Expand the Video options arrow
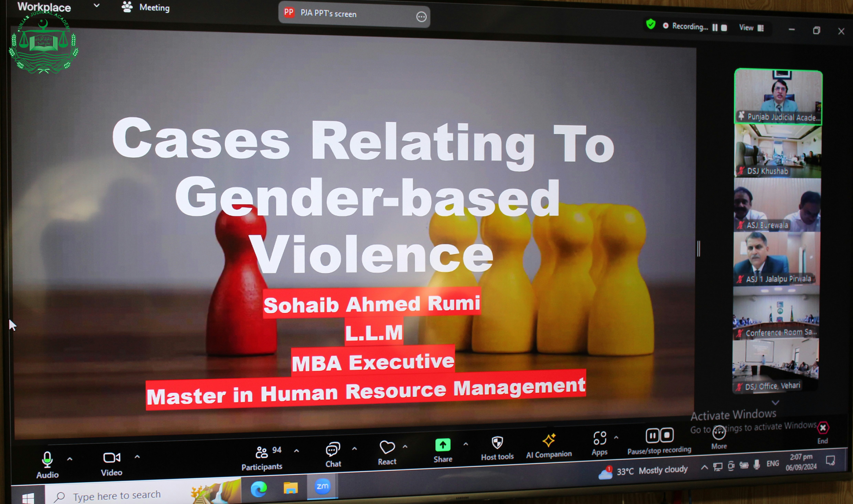The image size is (853, 504). pos(137,457)
